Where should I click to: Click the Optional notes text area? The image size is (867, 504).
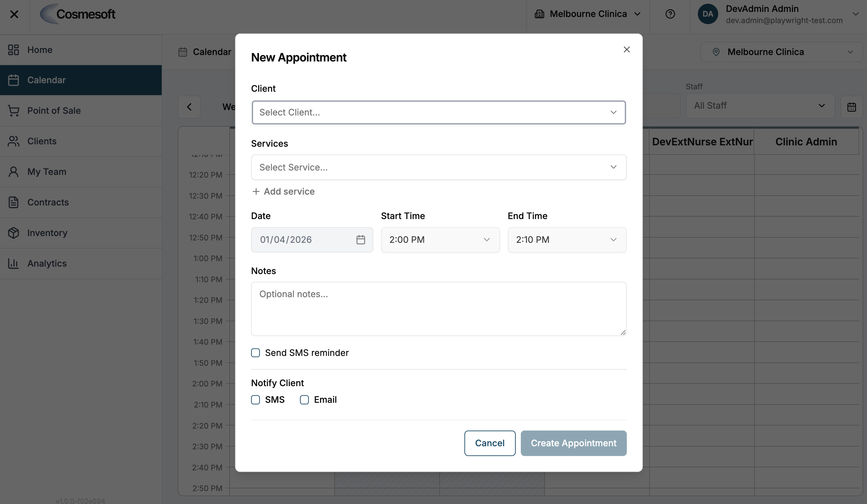point(439,309)
